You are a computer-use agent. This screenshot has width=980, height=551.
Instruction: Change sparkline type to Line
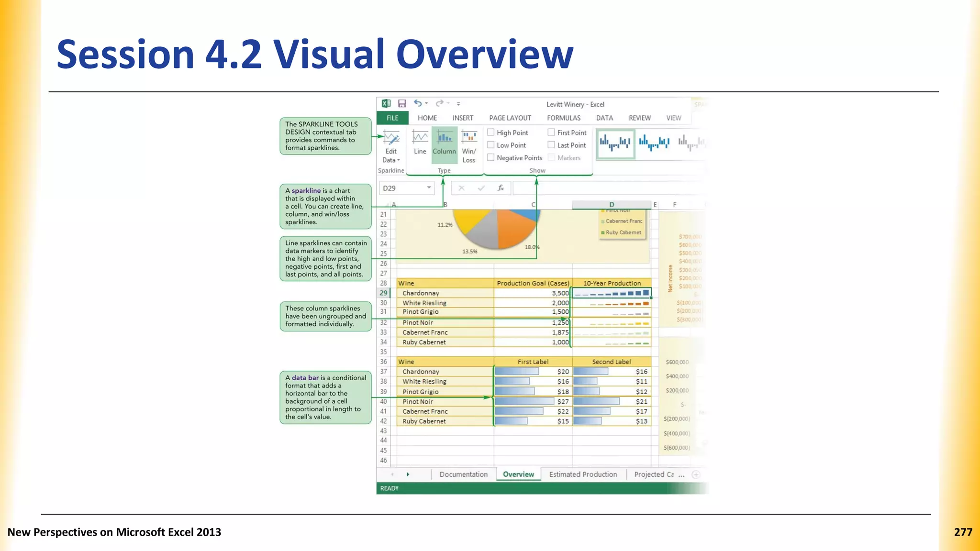coord(420,142)
